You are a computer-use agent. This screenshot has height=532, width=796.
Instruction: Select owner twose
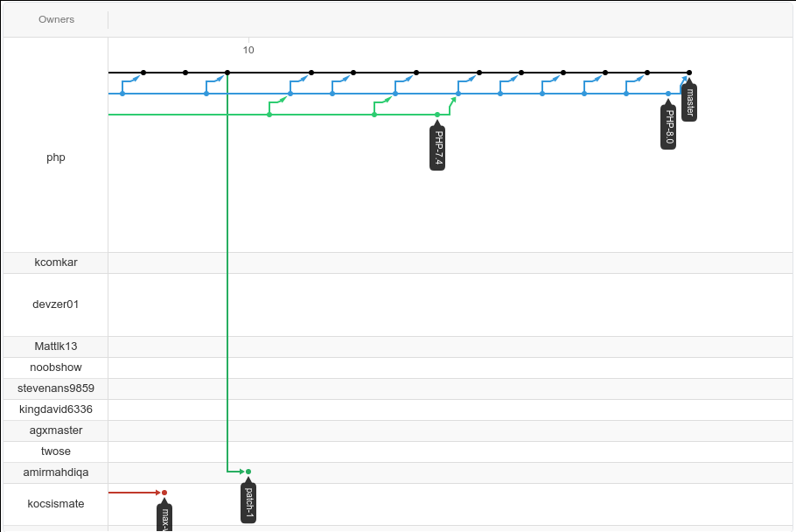pyautogui.click(x=56, y=451)
